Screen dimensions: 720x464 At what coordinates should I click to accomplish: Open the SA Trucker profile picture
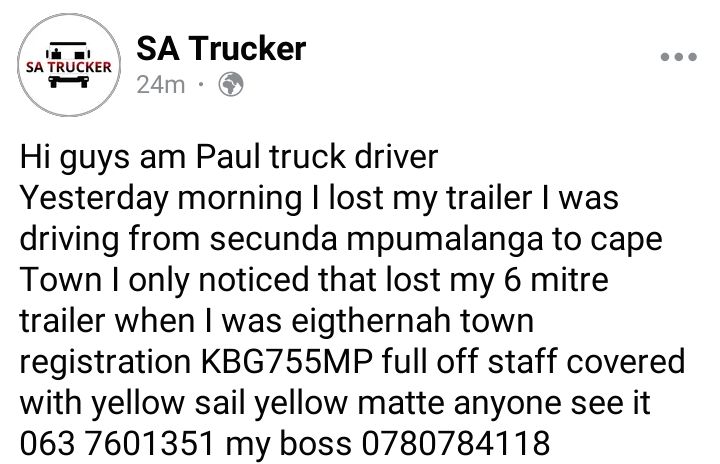coord(69,65)
